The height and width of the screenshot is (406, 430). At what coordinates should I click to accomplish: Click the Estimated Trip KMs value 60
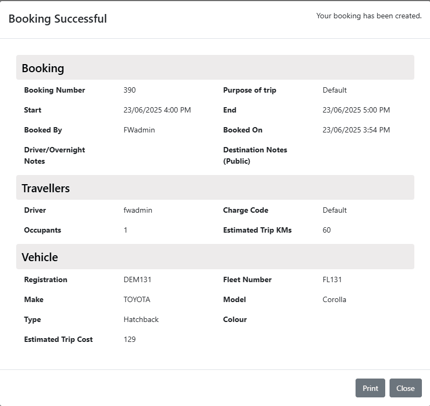point(327,230)
